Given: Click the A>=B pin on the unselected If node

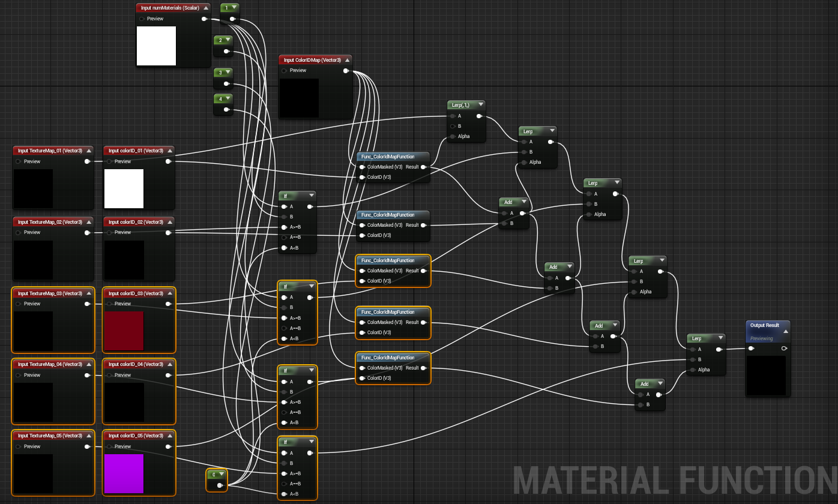Looking at the screenshot, I should [x=284, y=227].
